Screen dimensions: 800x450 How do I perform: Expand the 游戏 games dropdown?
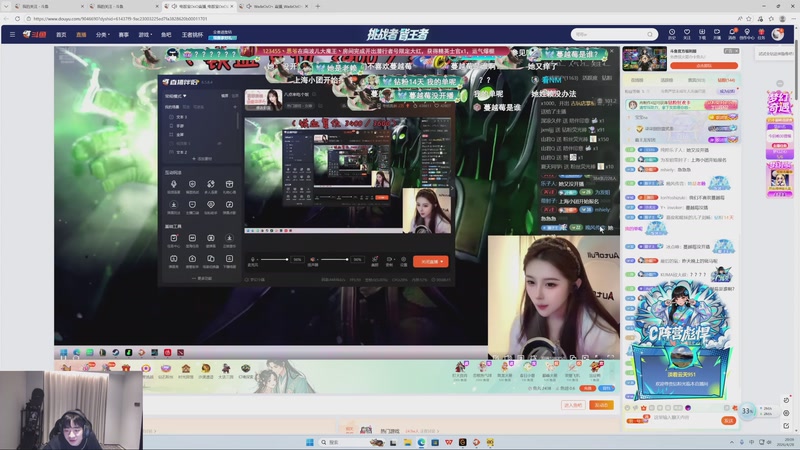pos(145,35)
